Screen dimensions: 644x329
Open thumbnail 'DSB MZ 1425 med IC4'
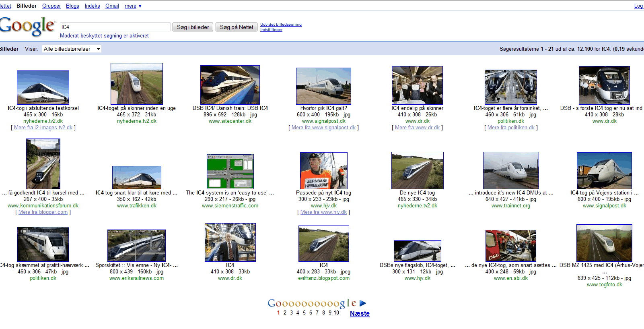[604, 243]
